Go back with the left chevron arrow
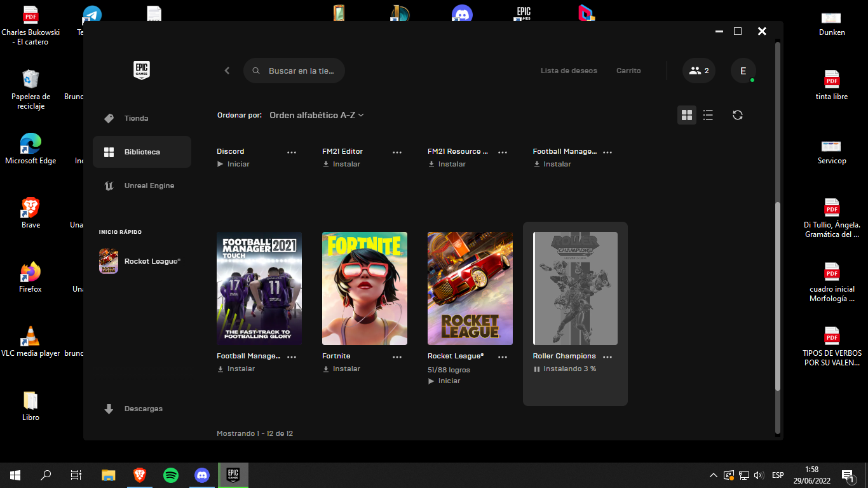The image size is (868, 488). tap(227, 71)
